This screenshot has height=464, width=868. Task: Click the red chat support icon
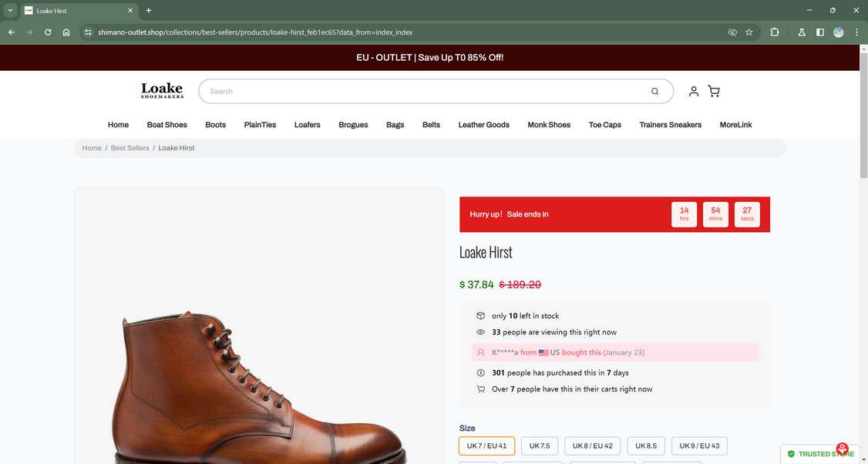pos(842,448)
